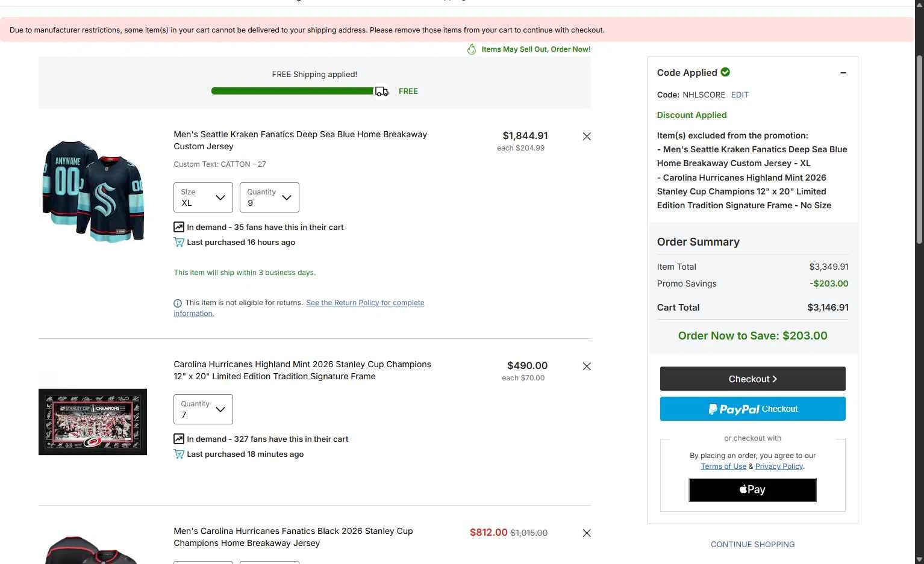Choose the Apple Pay button
This screenshot has width=924, height=564.
[x=753, y=490]
